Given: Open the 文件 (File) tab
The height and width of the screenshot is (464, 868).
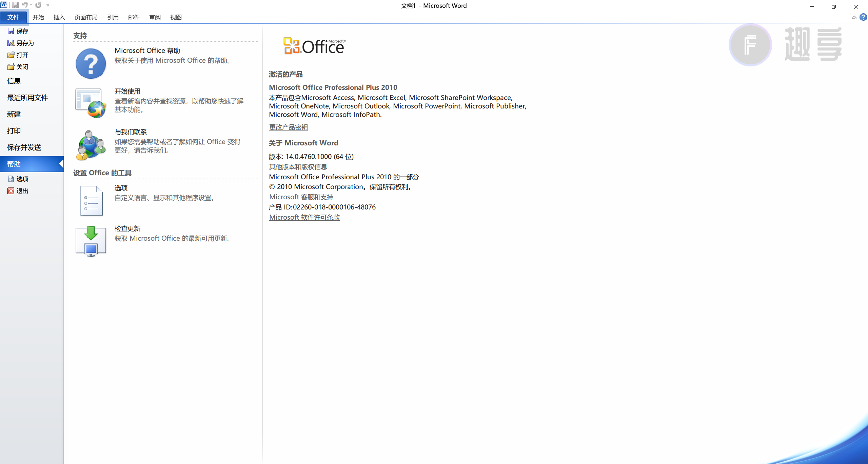Looking at the screenshot, I should (x=13, y=17).
